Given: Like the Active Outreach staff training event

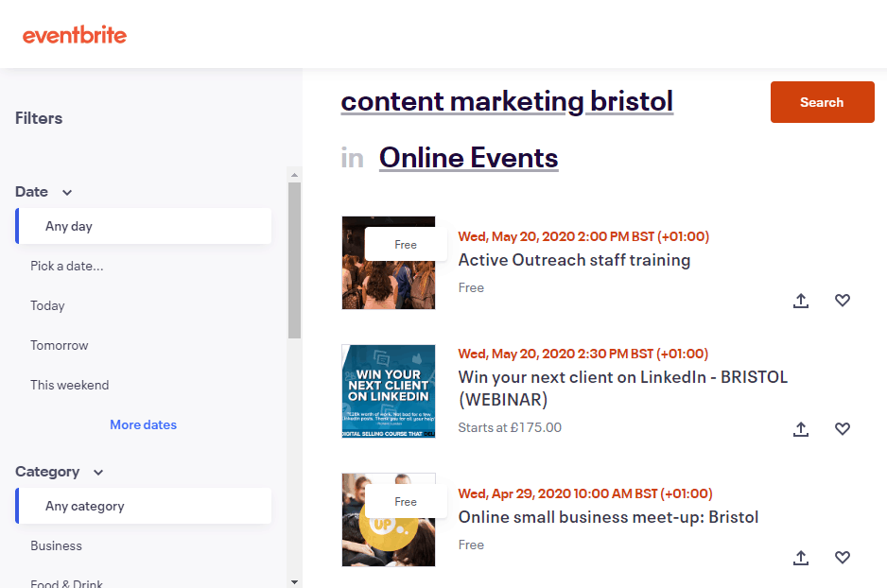Looking at the screenshot, I should 843,301.
